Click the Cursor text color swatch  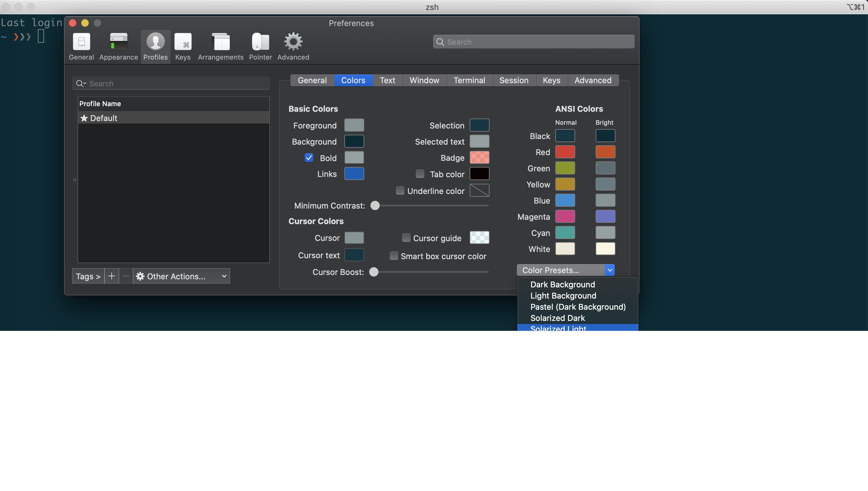(354, 255)
